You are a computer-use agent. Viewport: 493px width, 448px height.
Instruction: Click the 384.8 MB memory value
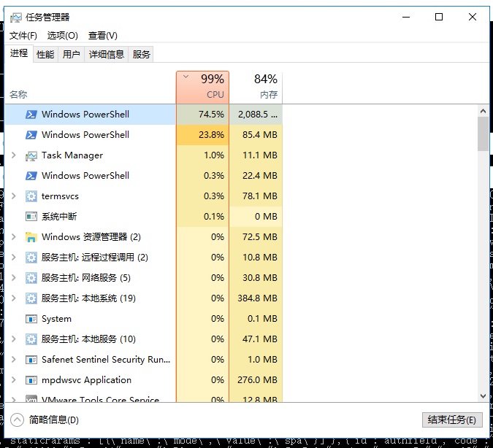[257, 298]
